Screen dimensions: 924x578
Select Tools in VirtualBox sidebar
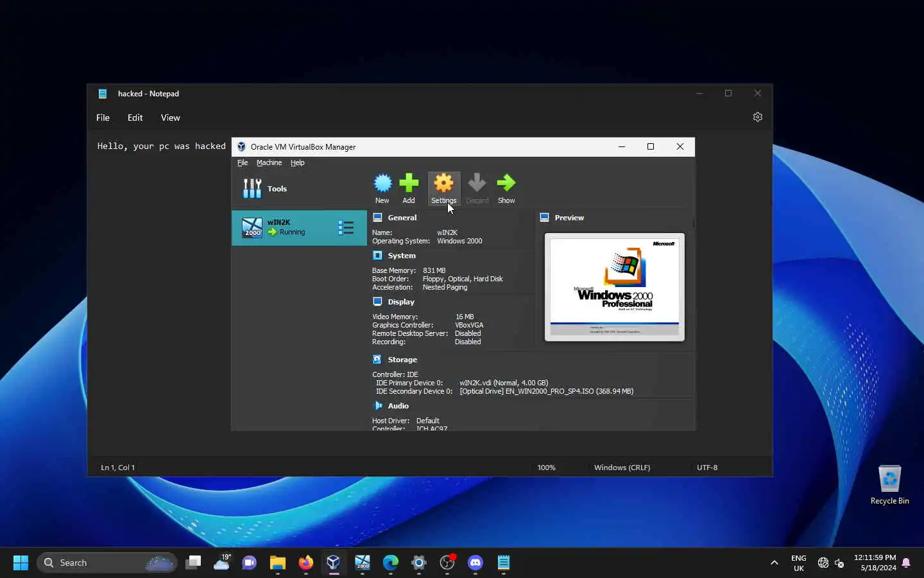(299, 189)
